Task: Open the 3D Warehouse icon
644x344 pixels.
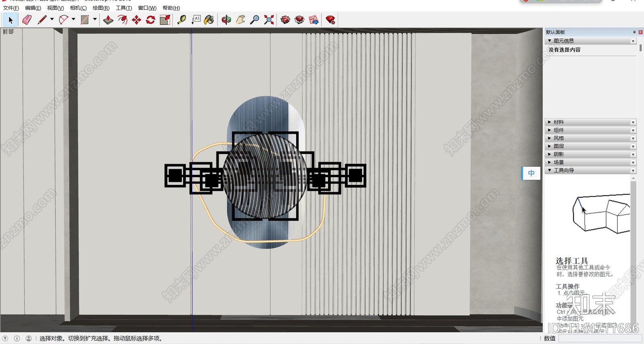Action: (x=285, y=20)
